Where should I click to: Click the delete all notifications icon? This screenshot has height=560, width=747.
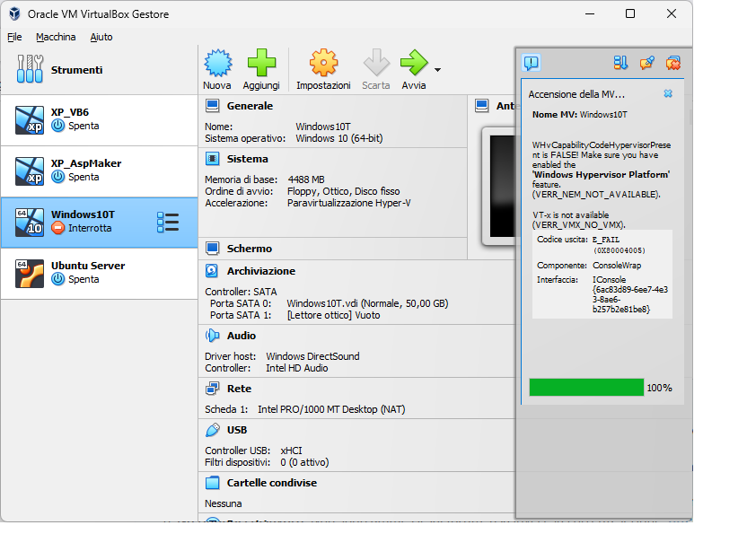(x=673, y=63)
